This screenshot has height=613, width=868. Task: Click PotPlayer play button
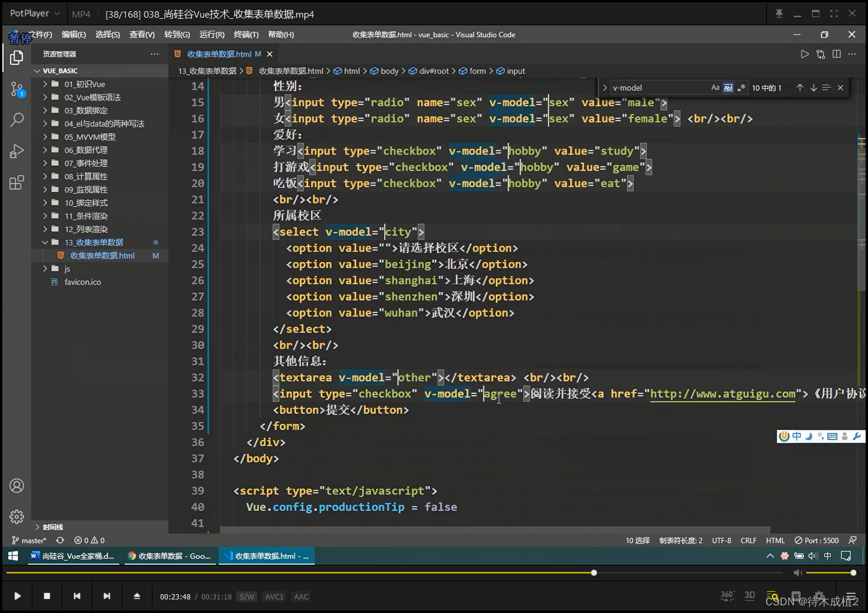[17, 596]
